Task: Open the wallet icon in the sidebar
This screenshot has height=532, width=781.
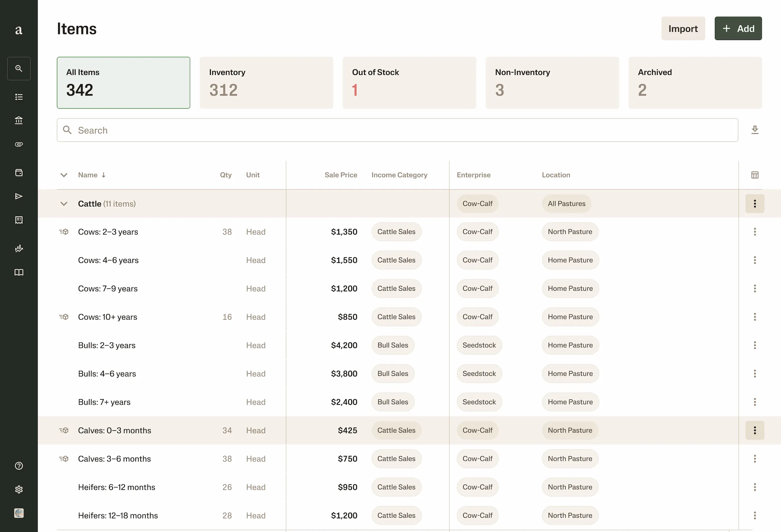Action: [x=19, y=172]
